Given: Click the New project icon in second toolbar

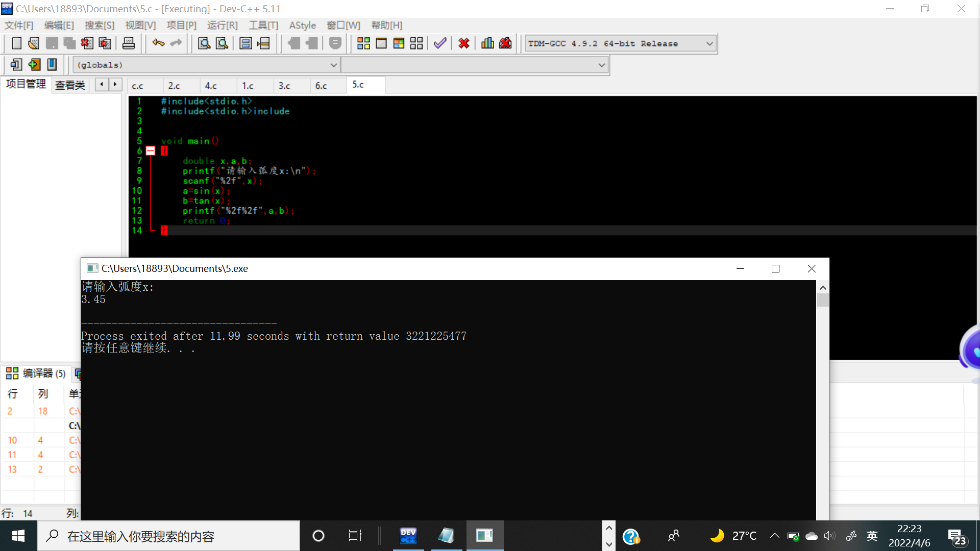Looking at the screenshot, I should (x=16, y=65).
